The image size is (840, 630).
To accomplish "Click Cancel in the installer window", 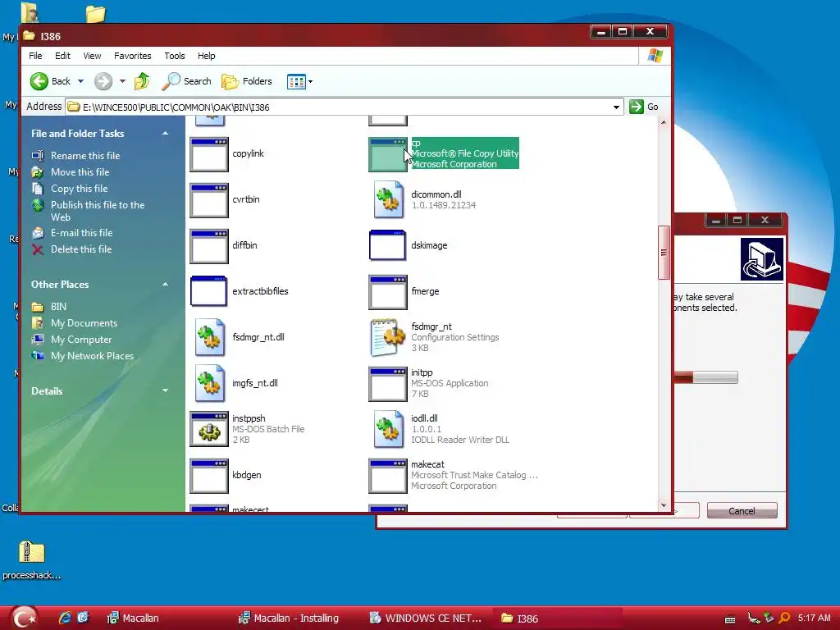I will point(742,510).
